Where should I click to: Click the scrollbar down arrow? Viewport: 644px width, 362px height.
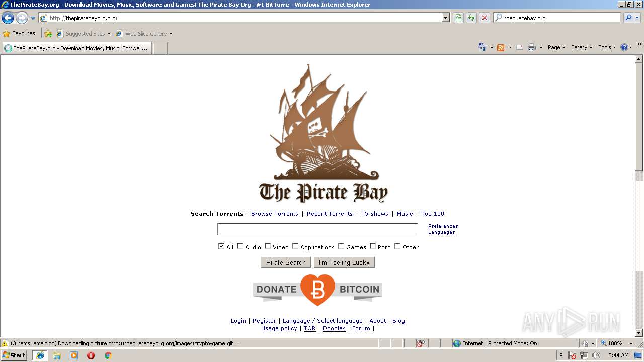coord(639,333)
